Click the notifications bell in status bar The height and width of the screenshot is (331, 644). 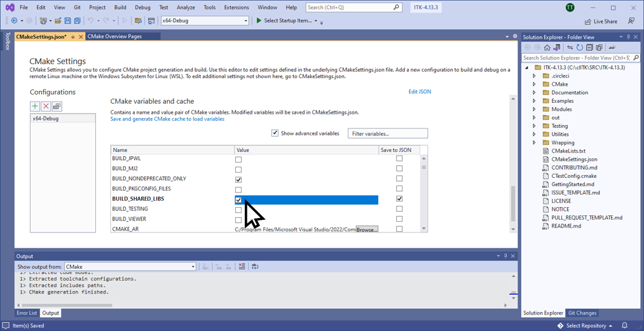[x=625, y=326]
